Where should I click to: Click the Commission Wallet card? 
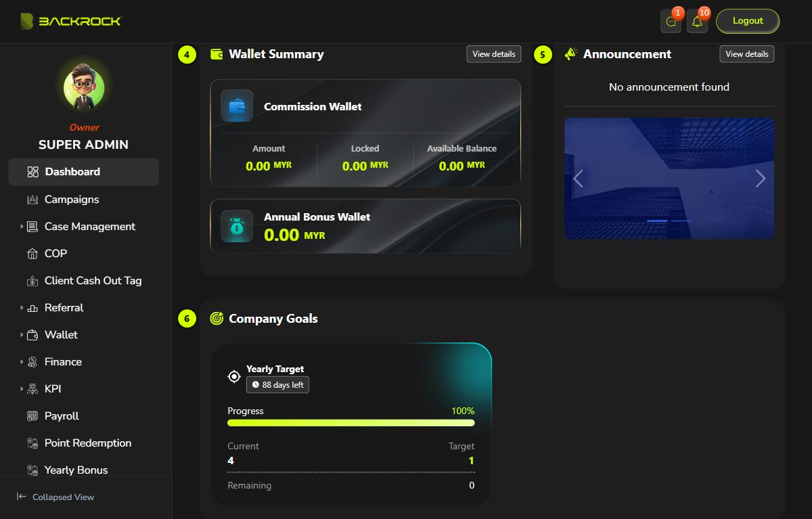pyautogui.click(x=365, y=133)
